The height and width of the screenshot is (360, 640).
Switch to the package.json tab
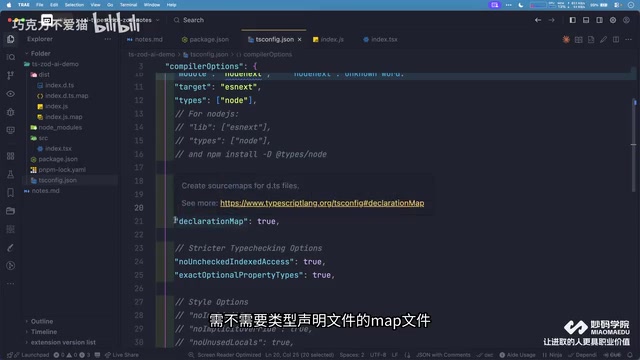coord(205,40)
